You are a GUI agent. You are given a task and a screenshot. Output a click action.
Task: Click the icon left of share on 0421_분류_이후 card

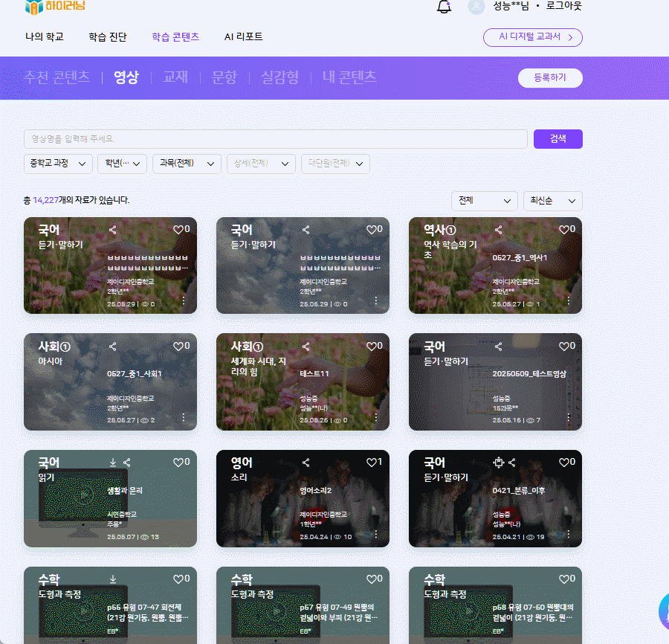pos(498,463)
